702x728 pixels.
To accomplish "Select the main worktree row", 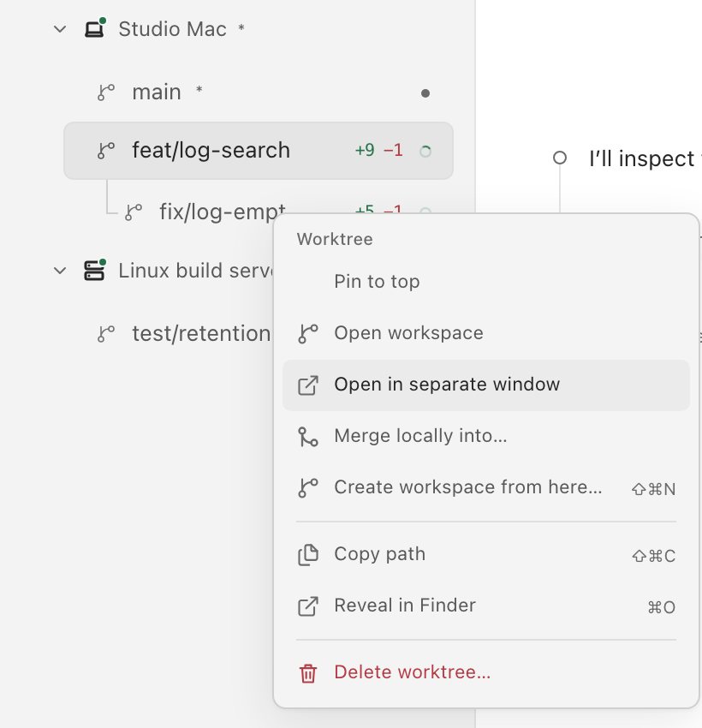I will (x=259, y=92).
